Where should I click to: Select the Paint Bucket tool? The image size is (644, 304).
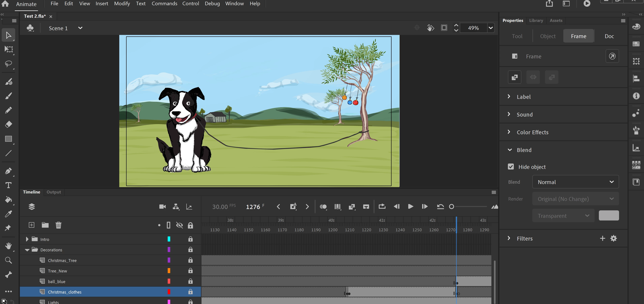tap(8, 200)
